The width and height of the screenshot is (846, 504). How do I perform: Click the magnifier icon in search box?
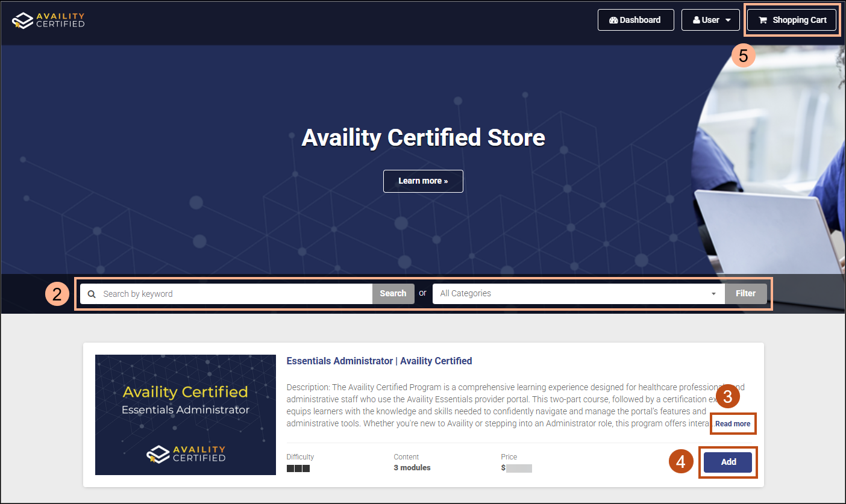coord(92,294)
